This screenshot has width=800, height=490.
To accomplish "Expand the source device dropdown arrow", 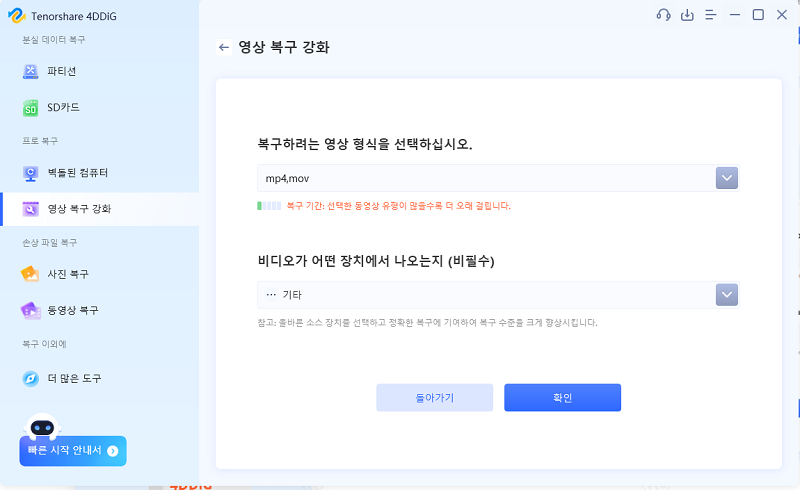I will (x=727, y=295).
